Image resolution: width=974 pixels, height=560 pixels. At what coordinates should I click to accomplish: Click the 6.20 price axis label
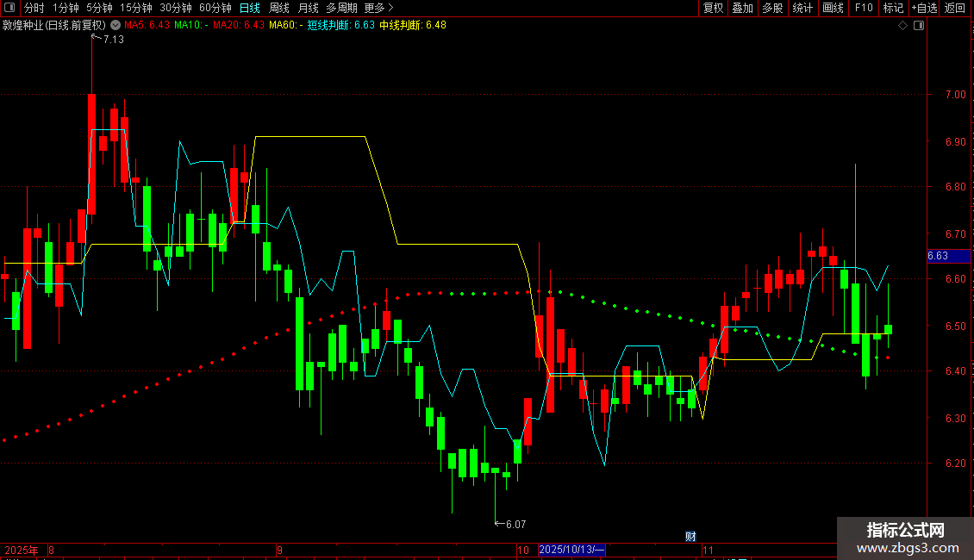955,464
